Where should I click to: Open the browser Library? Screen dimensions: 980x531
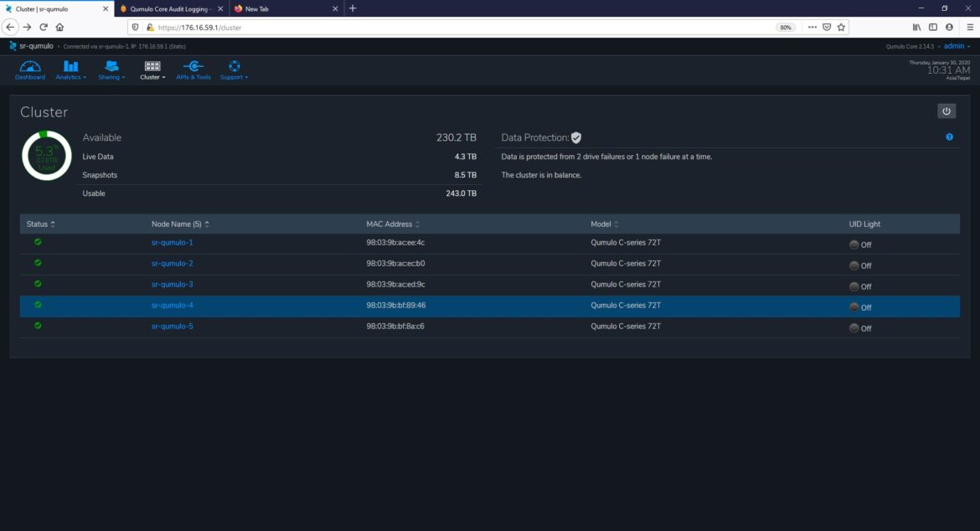point(916,27)
